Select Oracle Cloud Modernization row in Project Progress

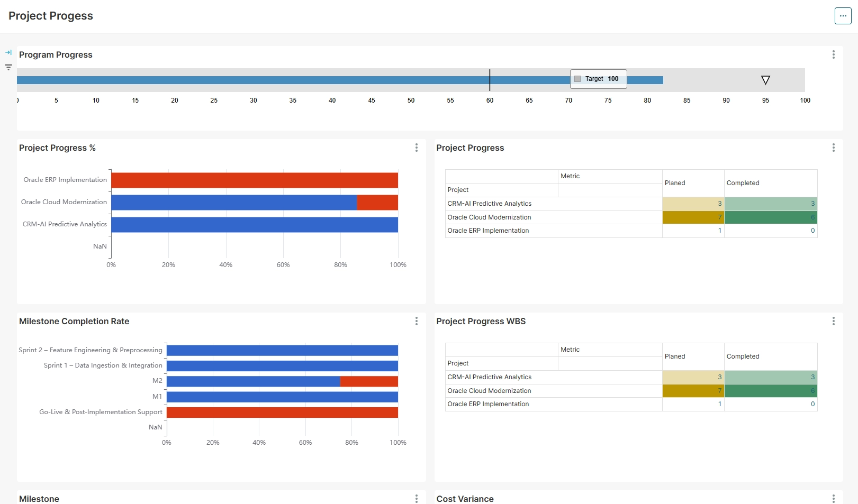[x=489, y=217]
